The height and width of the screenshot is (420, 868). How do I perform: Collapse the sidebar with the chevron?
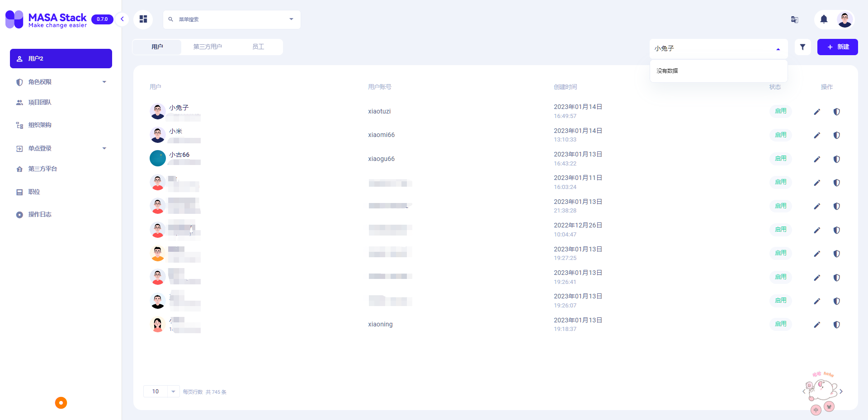click(122, 19)
